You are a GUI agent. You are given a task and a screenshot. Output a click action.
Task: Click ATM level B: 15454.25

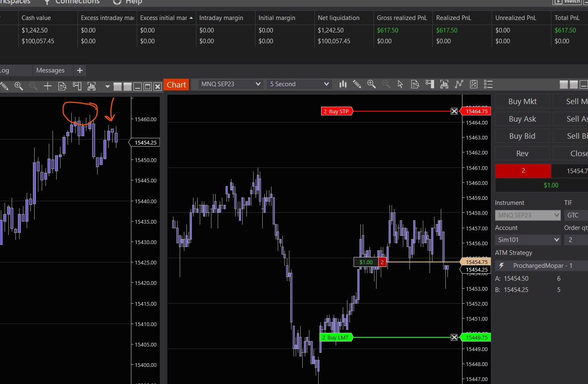point(512,290)
